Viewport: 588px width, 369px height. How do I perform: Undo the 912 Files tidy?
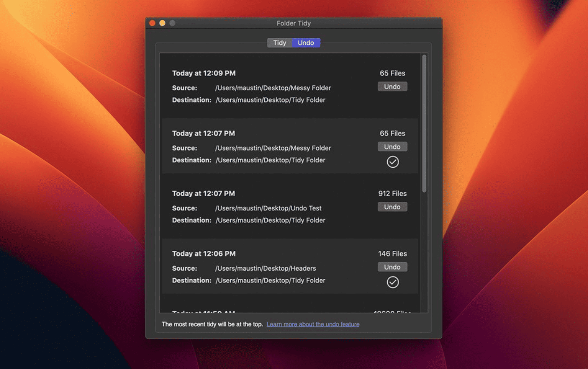pyautogui.click(x=392, y=207)
